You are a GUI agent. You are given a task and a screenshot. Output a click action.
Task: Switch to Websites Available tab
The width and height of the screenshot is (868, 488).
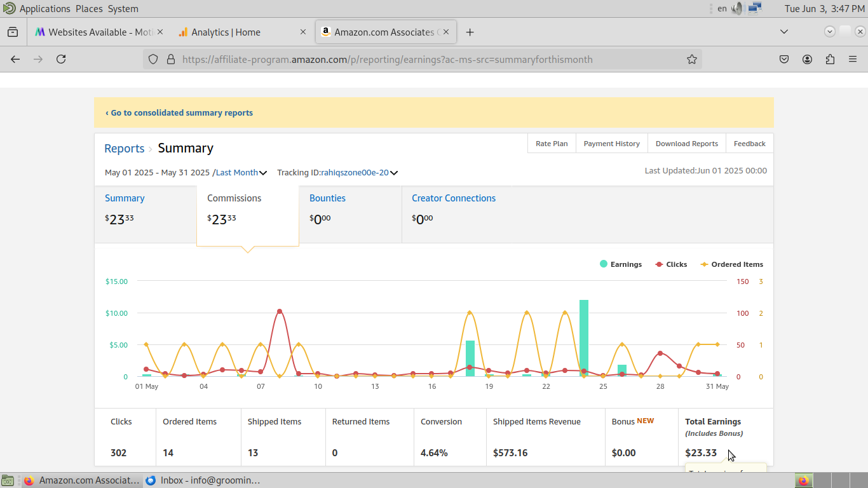click(x=98, y=32)
